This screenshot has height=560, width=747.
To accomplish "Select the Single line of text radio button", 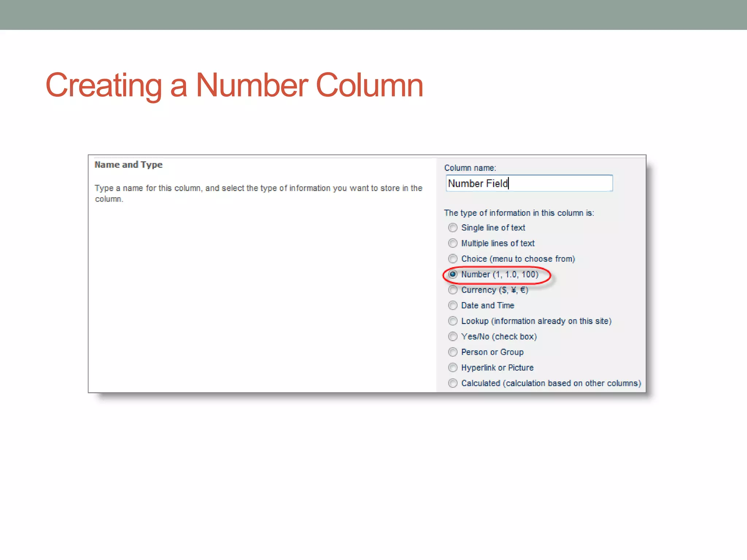I will click(x=453, y=228).
